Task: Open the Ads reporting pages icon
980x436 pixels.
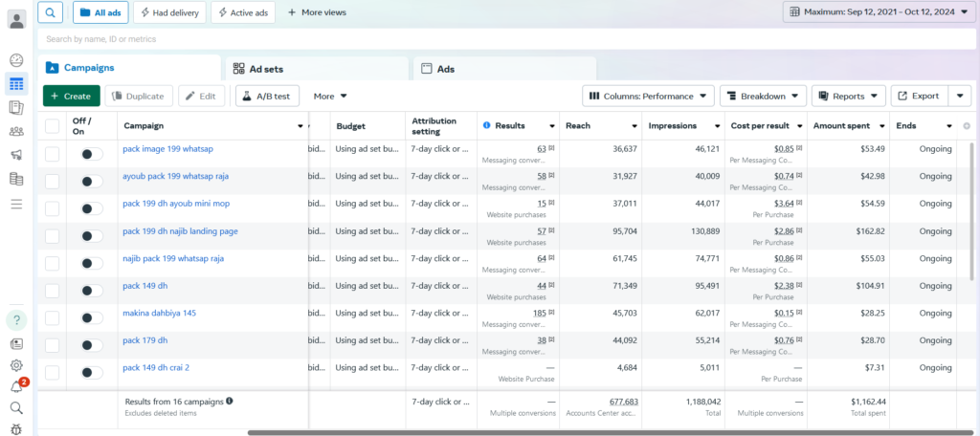Action: click(17, 107)
